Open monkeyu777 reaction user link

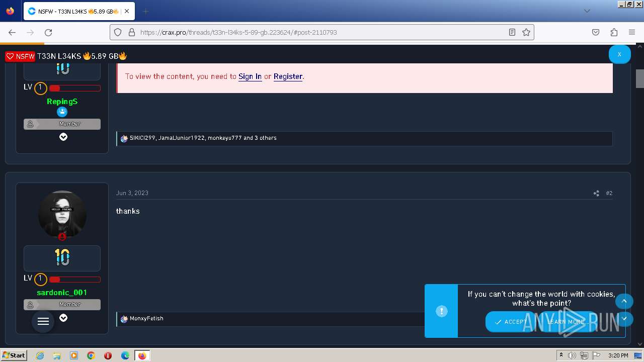click(x=225, y=138)
